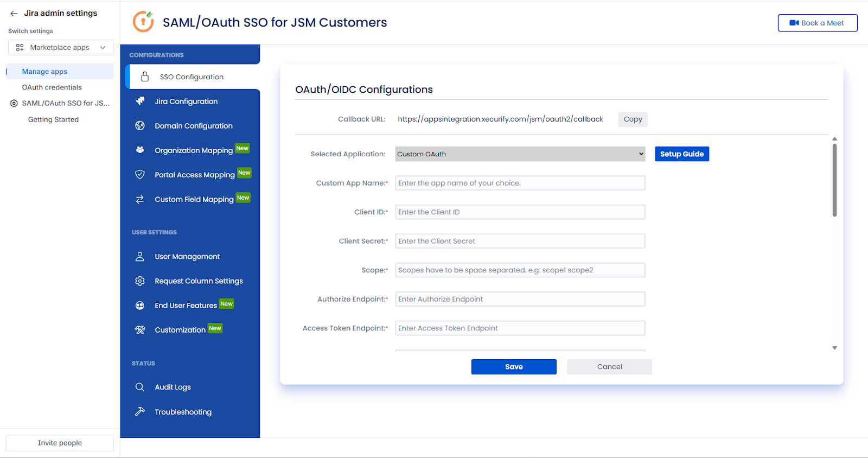Click the settings icon beside SAML/OAuth SSO for JS...

tap(14, 103)
